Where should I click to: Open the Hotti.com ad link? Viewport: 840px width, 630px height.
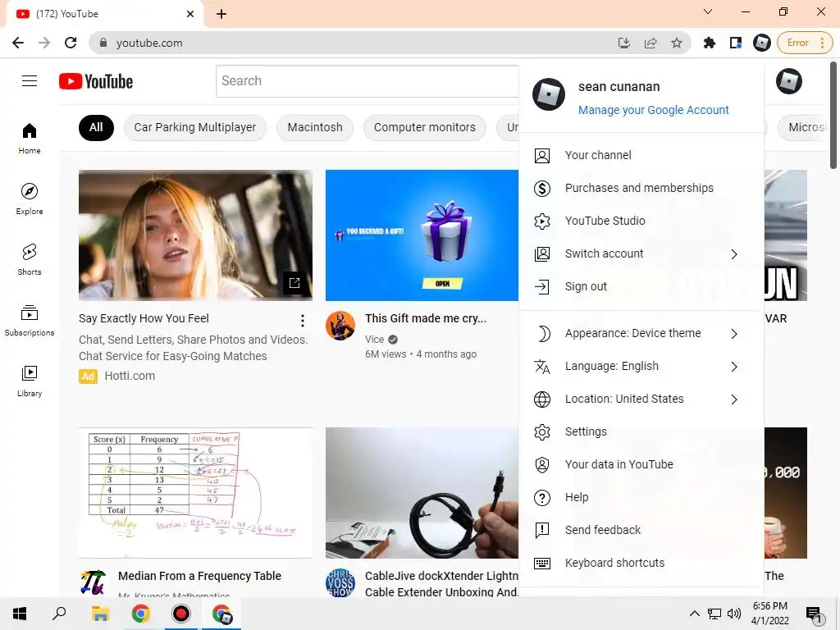[x=130, y=376]
